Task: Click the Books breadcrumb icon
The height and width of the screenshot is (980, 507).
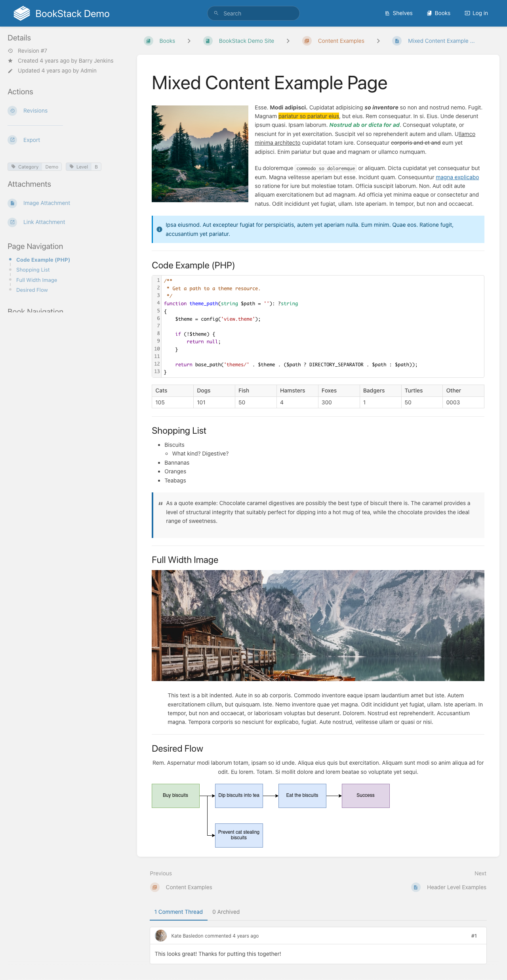Action: pos(149,41)
